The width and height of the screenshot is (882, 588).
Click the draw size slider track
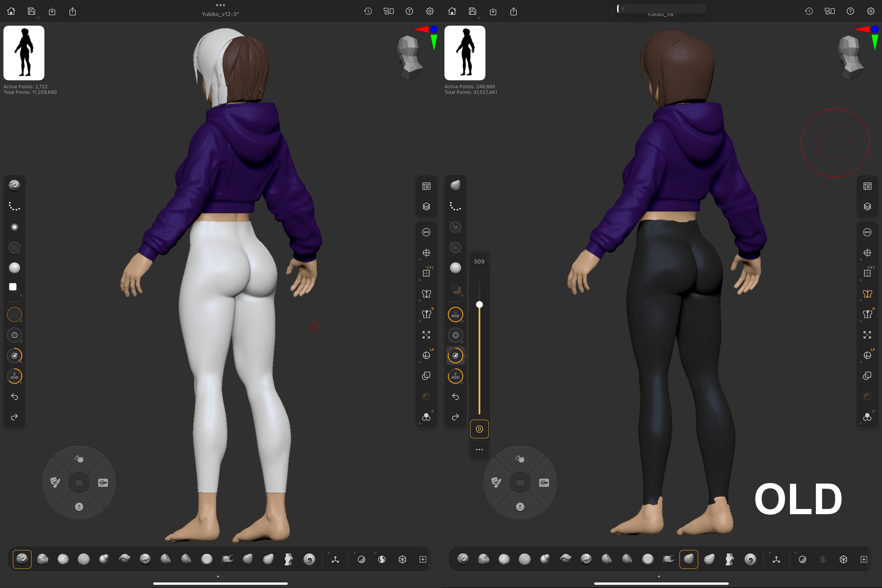click(x=479, y=356)
